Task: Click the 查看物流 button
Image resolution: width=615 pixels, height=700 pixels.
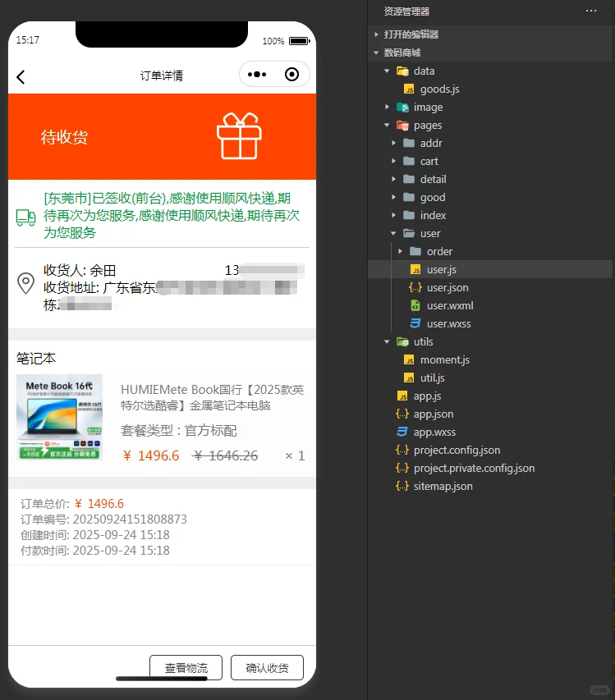Action: [x=186, y=667]
